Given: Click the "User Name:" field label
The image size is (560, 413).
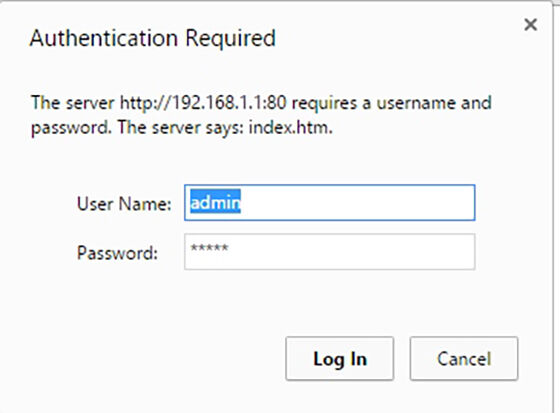Looking at the screenshot, I should [x=124, y=204].
